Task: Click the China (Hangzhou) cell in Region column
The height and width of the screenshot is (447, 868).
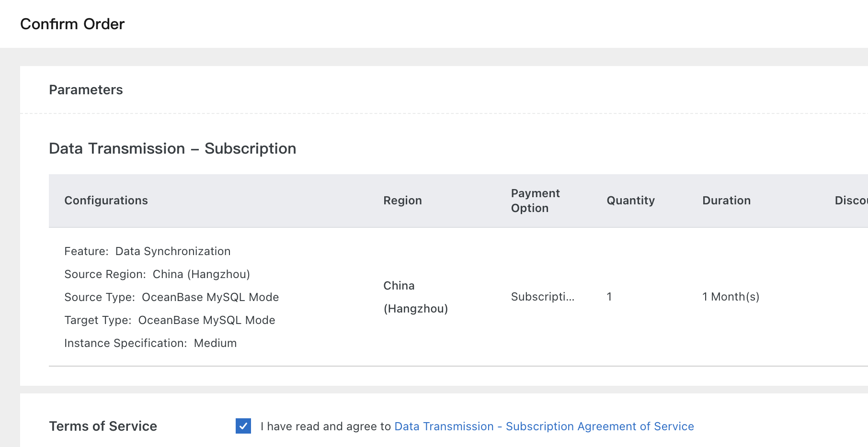Action: point(415,297)
